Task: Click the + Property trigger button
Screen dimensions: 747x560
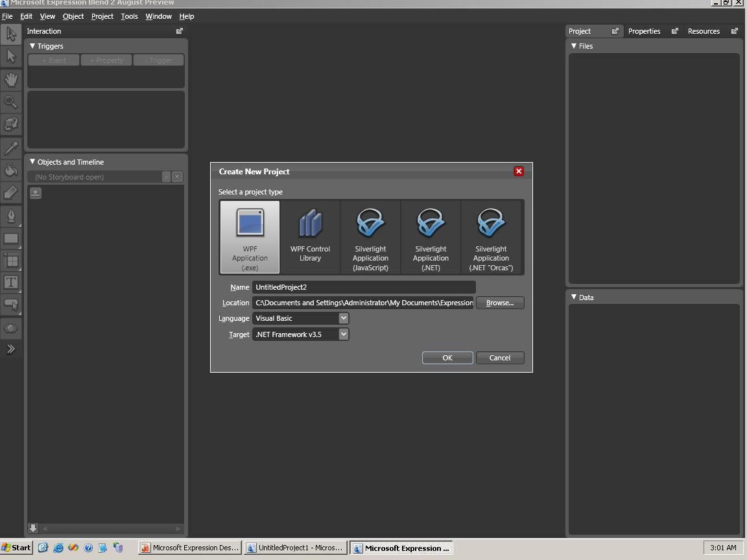Action: 106,60
